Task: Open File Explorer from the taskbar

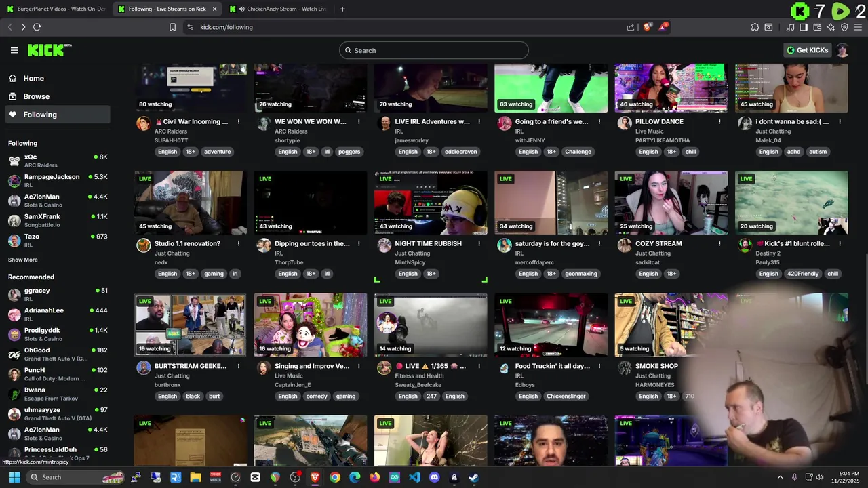Action: coord(196,477)
